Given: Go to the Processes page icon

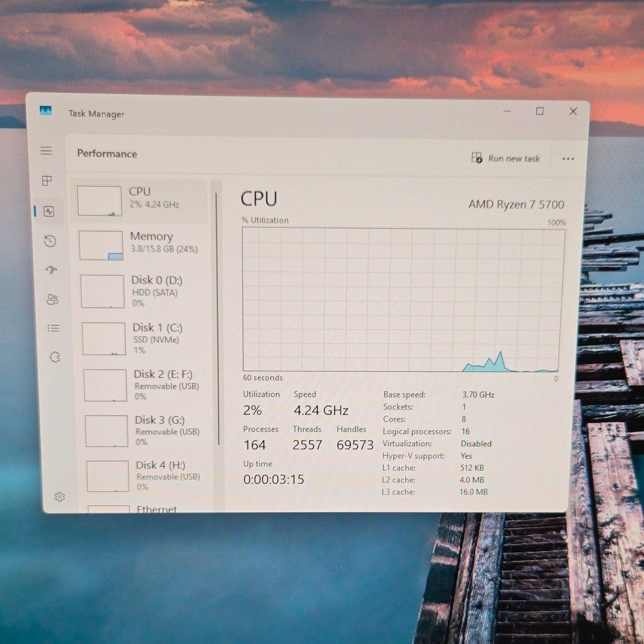Looking at the screenshot, I should (47, 181).
